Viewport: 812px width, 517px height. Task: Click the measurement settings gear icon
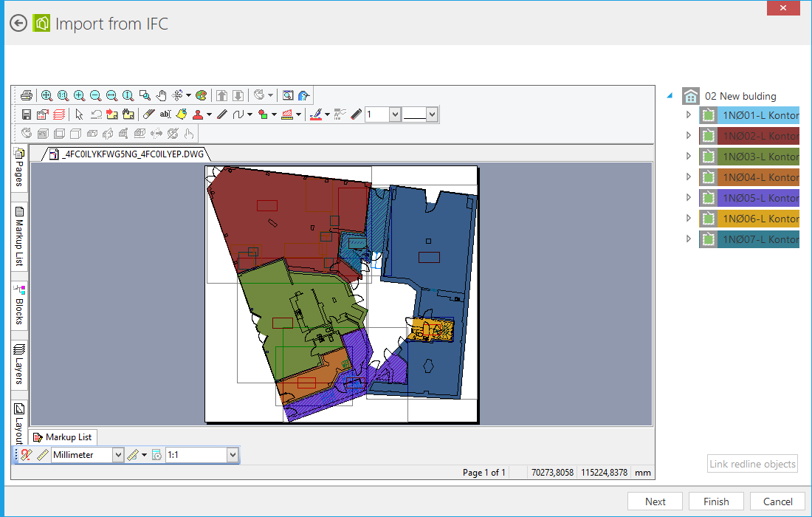tap(156, 455)
